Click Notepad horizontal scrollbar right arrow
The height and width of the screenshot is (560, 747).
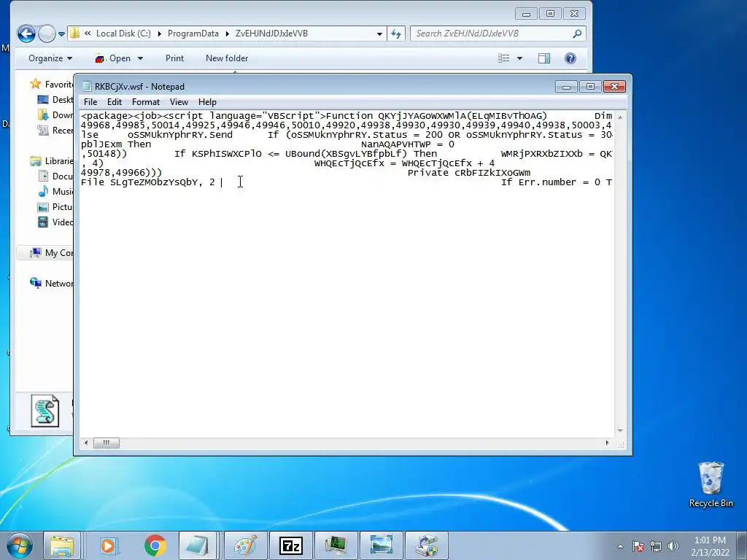point(607,443)
